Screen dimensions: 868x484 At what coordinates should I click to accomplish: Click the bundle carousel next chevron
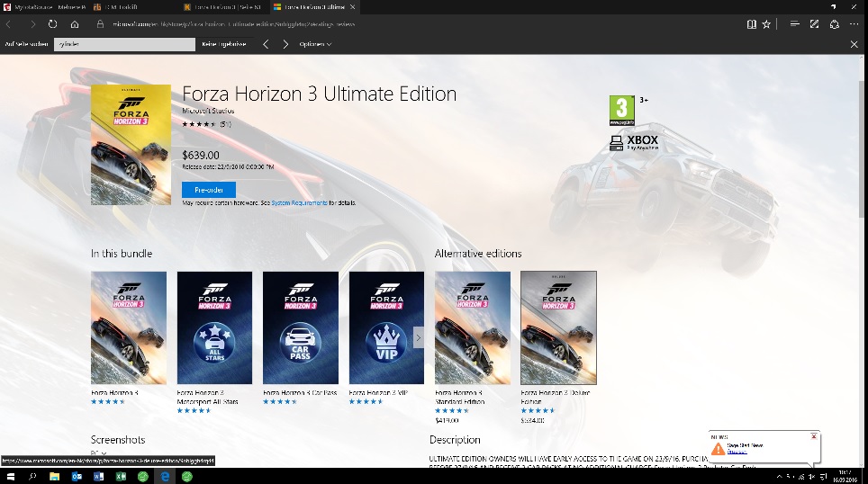click(419, 337)
